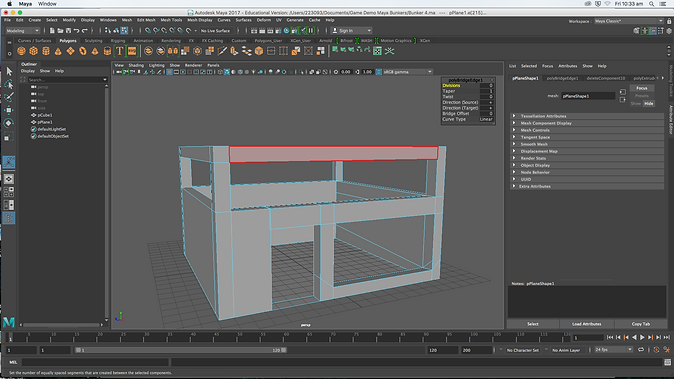
Task: Click the four-pane layout icon
Action: pos(9,192)
